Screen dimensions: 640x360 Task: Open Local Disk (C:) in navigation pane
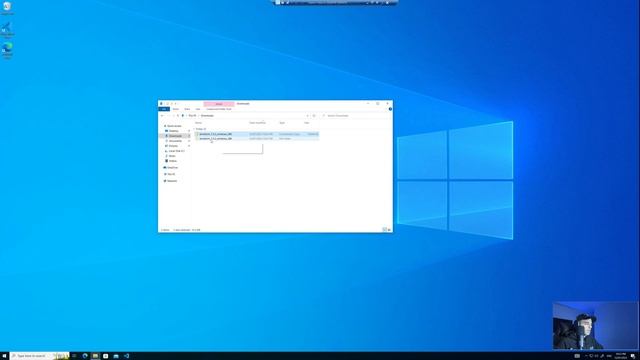click(176, 151)
